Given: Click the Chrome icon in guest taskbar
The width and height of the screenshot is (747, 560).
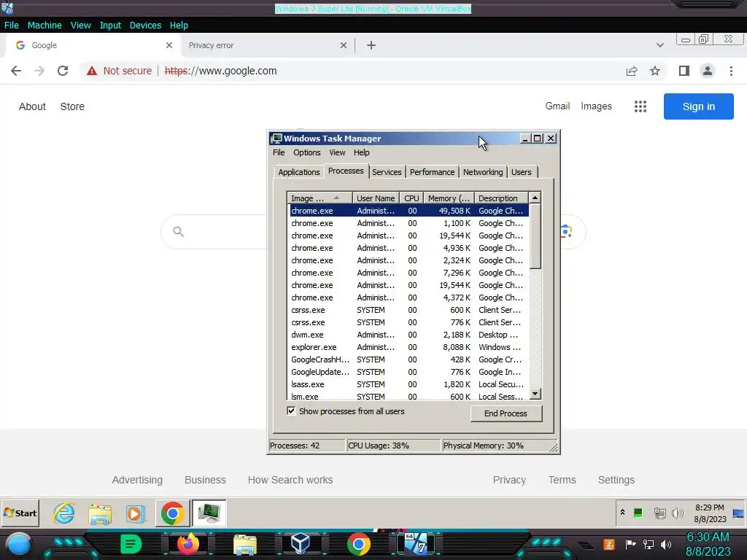Looking at the screenshot, I should (x=172, y=513).
